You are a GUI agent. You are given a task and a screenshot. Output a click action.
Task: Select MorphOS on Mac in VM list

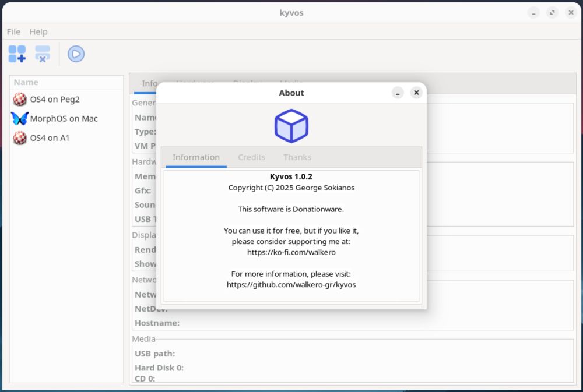66,118
